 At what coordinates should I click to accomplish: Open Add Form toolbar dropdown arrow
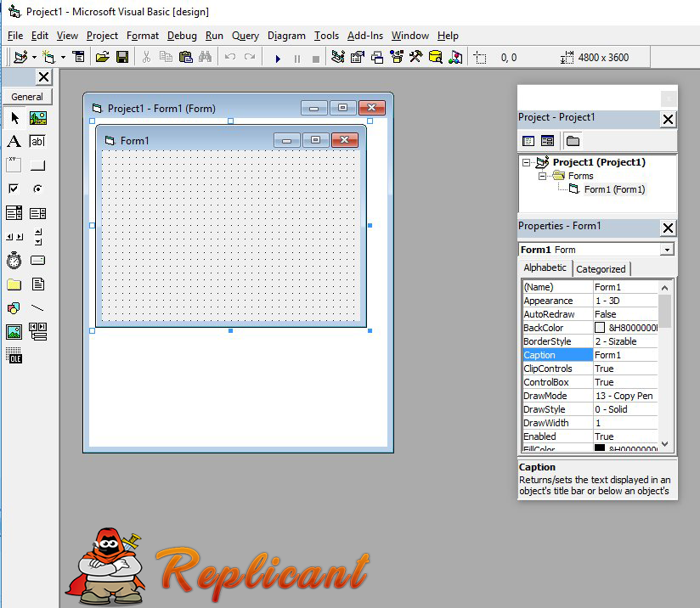(63, 57)
